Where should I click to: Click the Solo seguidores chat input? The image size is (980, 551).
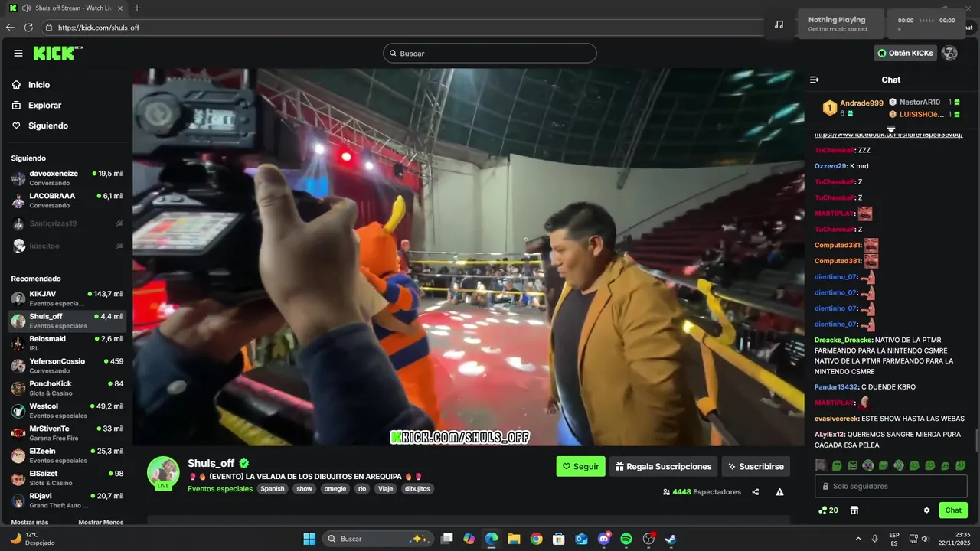coord(891,486)
